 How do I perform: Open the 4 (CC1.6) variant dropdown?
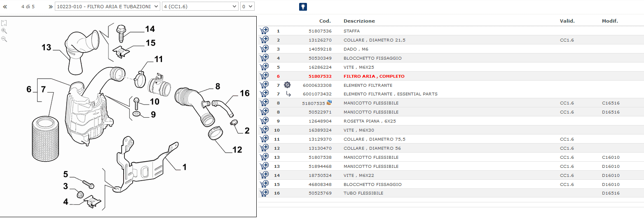pos(200,7)
